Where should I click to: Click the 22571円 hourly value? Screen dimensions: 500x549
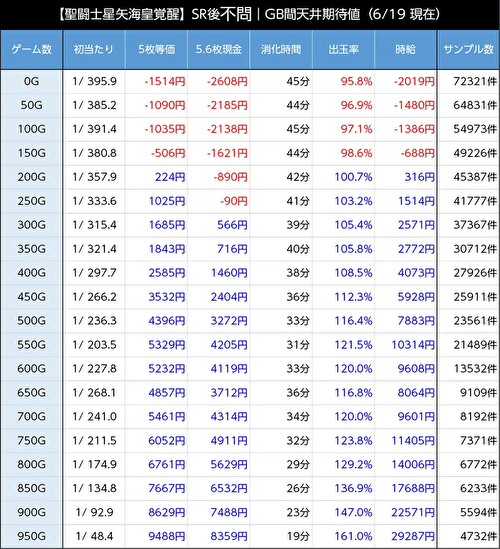pyautogui.click(x=413, y=513)
